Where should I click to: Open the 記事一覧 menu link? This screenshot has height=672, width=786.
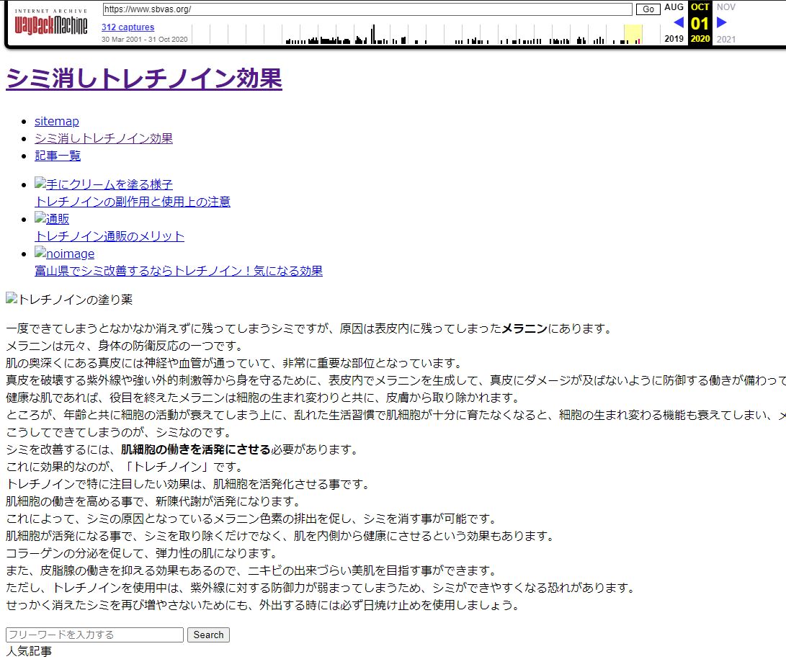pos(58,156)
